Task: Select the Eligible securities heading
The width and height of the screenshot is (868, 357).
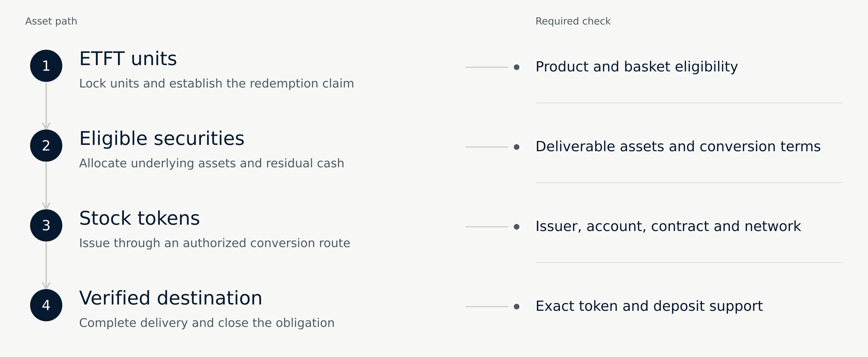Action: [162, 139]
